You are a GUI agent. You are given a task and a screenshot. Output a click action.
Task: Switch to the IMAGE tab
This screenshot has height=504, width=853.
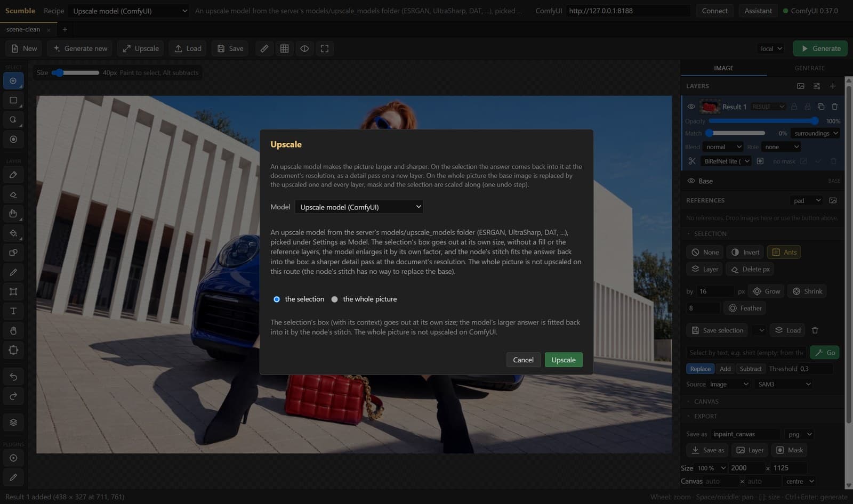pyautogui.click(x=723, y=68)
